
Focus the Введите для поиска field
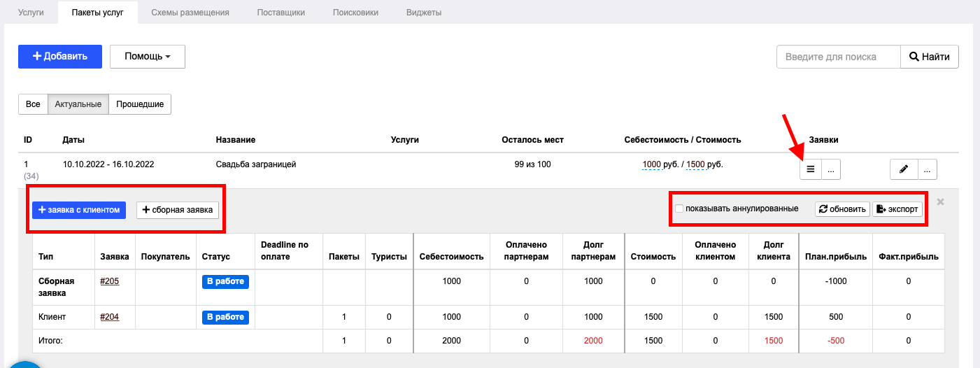pos(838,57)
